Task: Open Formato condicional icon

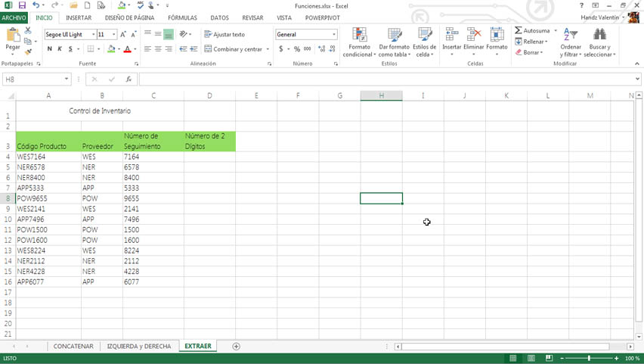Action: pos(360,36)
